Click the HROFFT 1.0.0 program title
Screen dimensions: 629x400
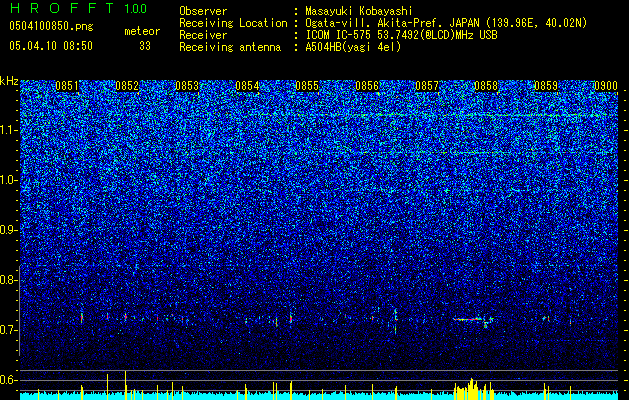tap(79, 8)
